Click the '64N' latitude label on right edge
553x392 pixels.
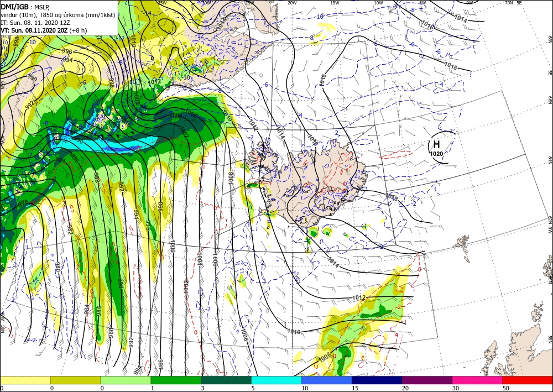pos(550,160)
